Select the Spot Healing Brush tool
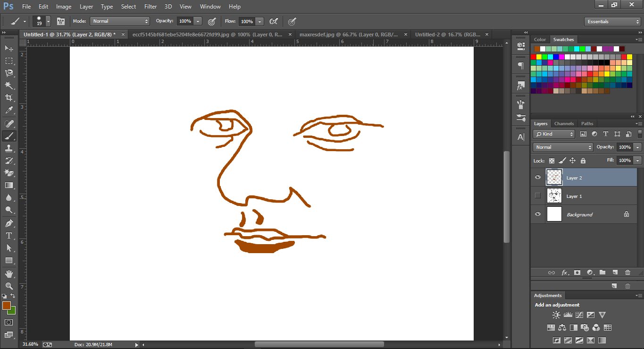This screenshot has width=644, height=349. 9,124
